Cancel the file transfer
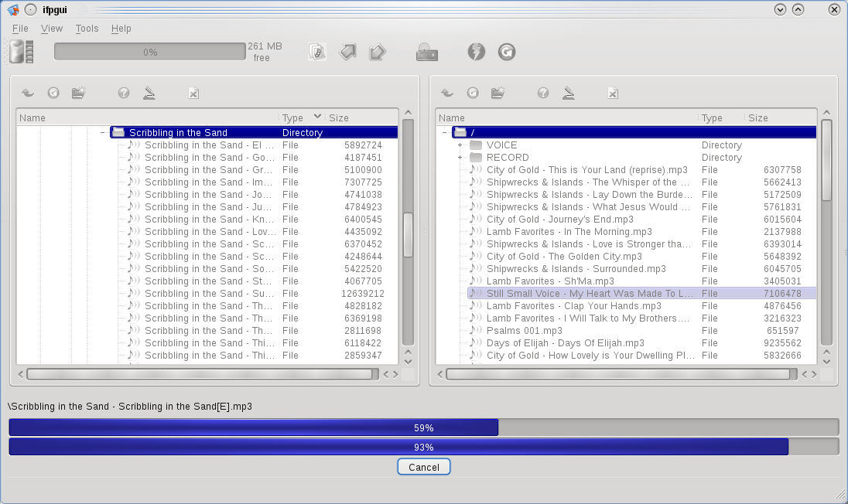The width and height of the screenshot is (848, 504). coord(423,467)
